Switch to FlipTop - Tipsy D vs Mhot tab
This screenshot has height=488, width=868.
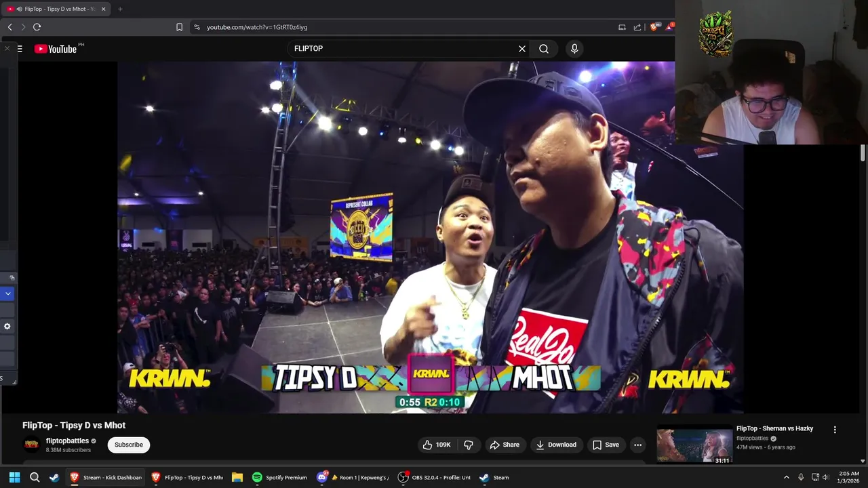pyautogui.click(x=54, y=9)
